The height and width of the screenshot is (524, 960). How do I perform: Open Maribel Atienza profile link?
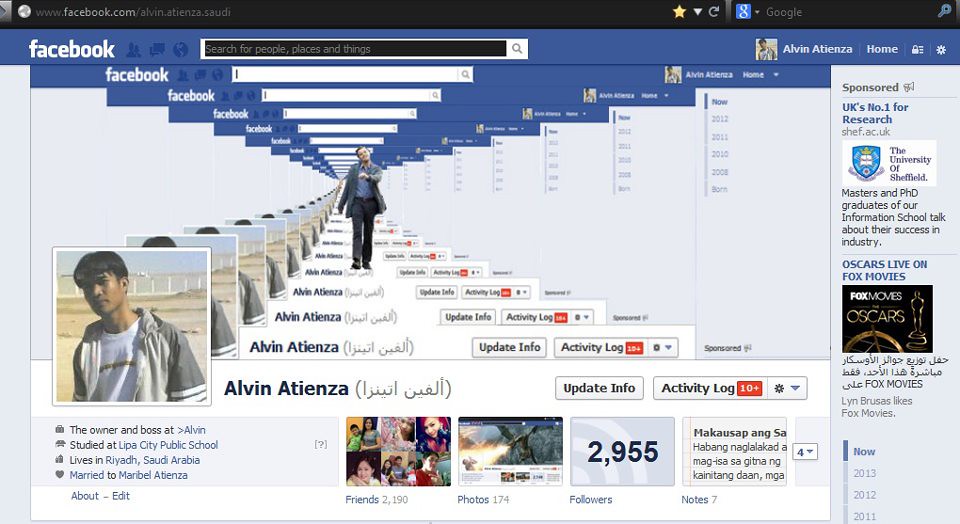tap(153, 475)
